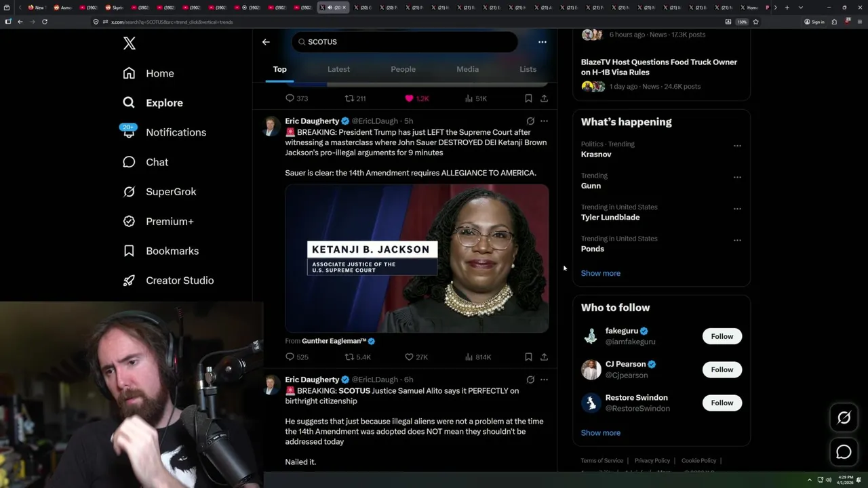Open more options for Ponds trend

point(737,241)
